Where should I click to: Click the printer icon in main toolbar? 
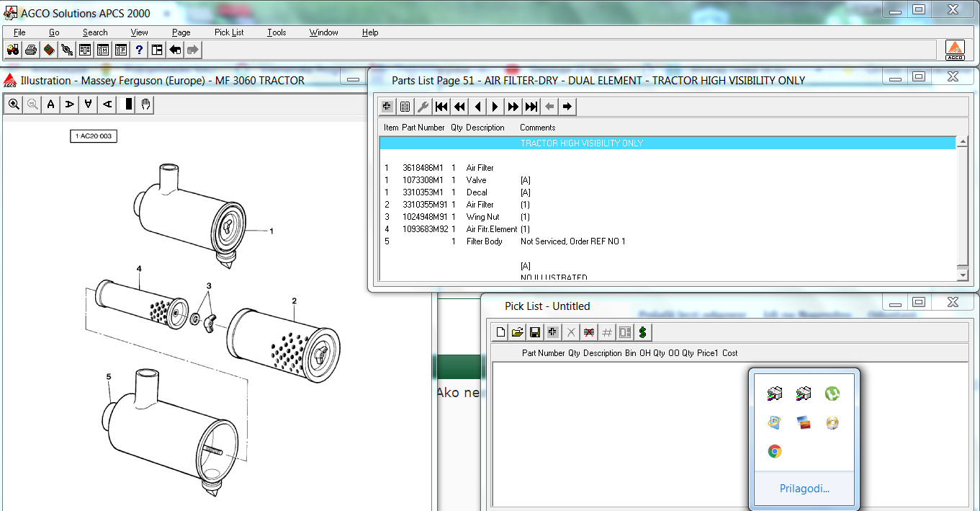point(31,50)
